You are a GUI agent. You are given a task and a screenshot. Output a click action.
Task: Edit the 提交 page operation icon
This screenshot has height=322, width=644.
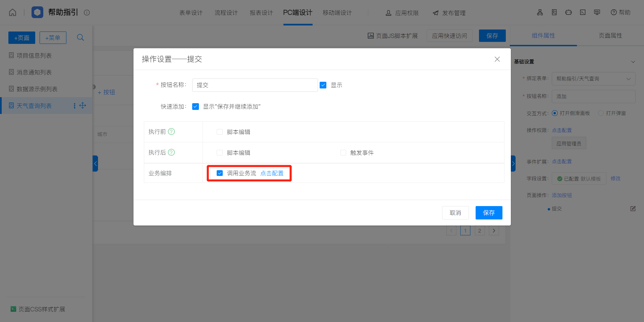coord(633,209)
